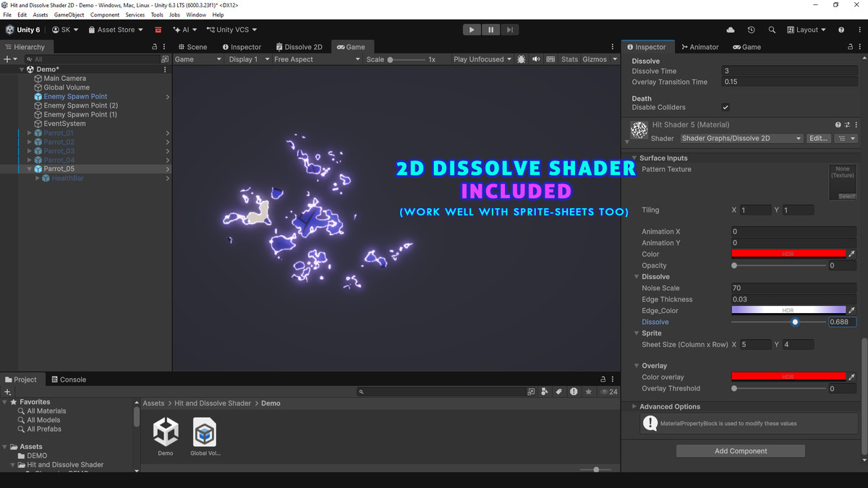
Task: Switch to the Animator tab
Action: coord(699,47)
